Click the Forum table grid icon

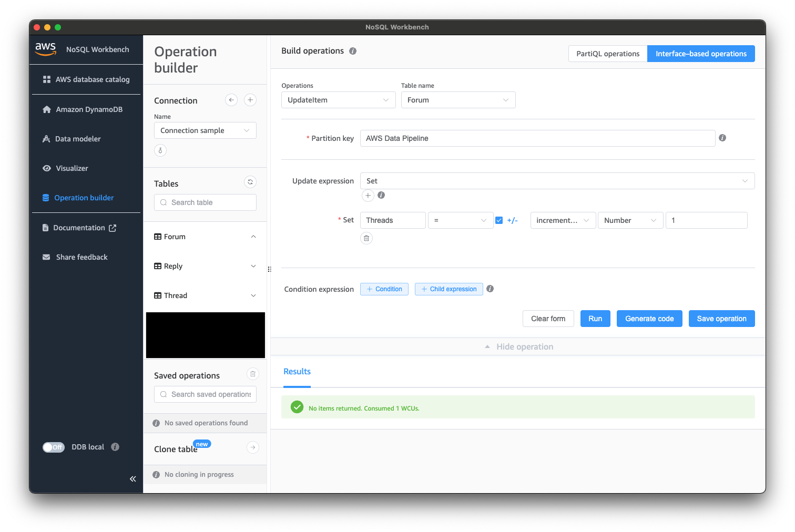[x=158, y=237]
